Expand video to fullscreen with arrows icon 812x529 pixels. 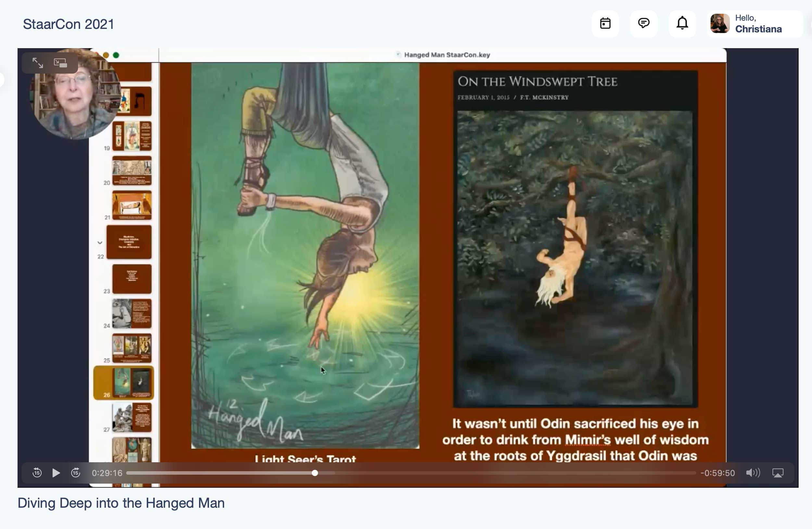(38, 63)
